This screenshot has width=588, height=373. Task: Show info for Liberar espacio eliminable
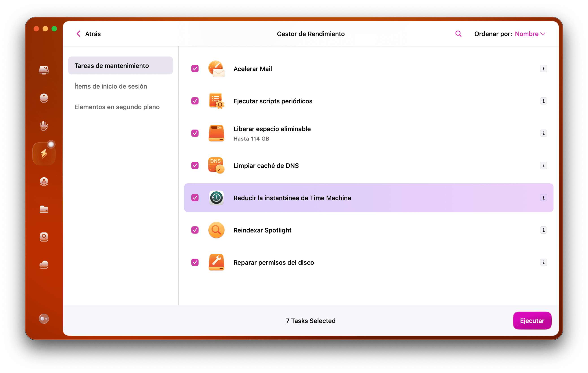tap(544, 133)
